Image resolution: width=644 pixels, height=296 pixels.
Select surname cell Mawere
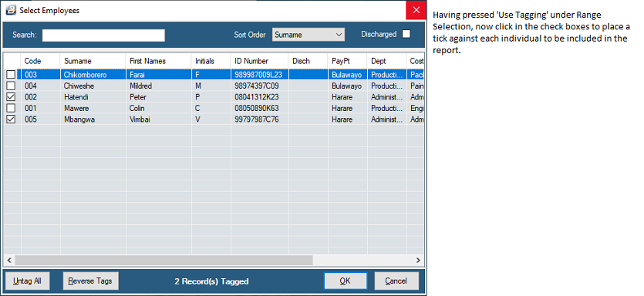point(76,108)
